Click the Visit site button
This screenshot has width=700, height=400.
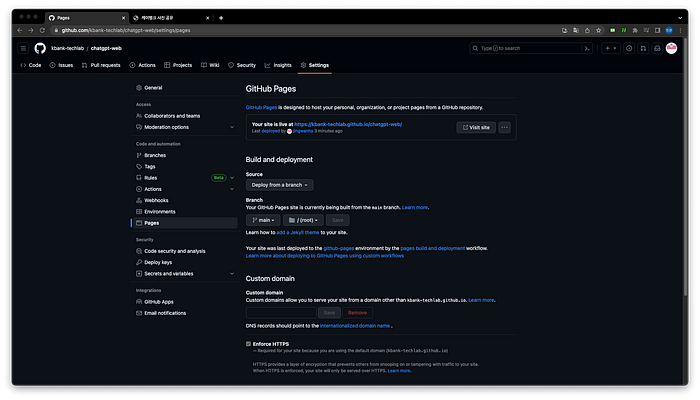click(x=475, y=127)
